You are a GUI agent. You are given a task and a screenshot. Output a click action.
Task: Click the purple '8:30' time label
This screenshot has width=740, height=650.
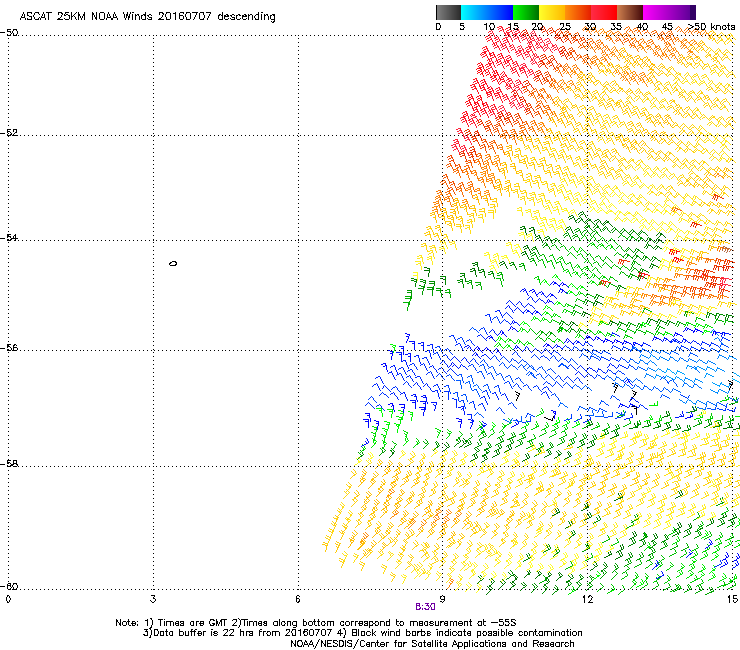[425, 607]
